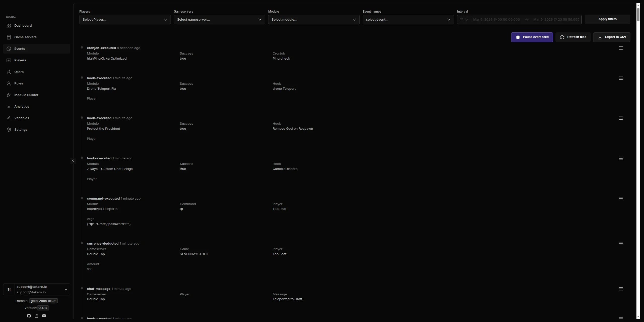Open the kebab menu on the cronjob-executed event
The image size is (644, 322).
(x=621, y=48)
